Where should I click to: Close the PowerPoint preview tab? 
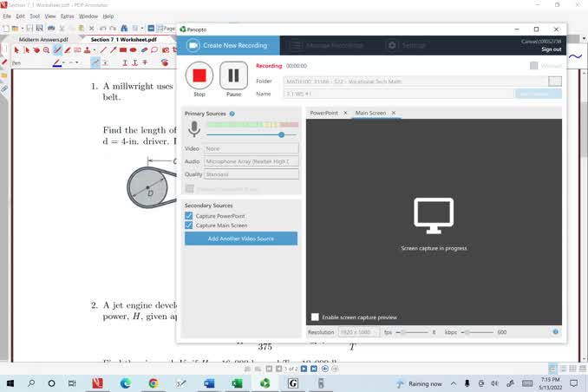pos(345,113)
